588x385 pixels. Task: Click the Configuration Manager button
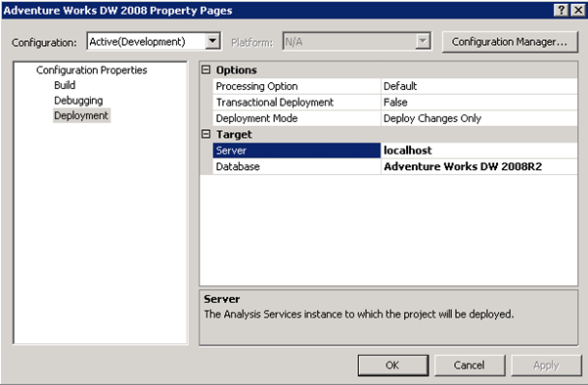[510, 42]
